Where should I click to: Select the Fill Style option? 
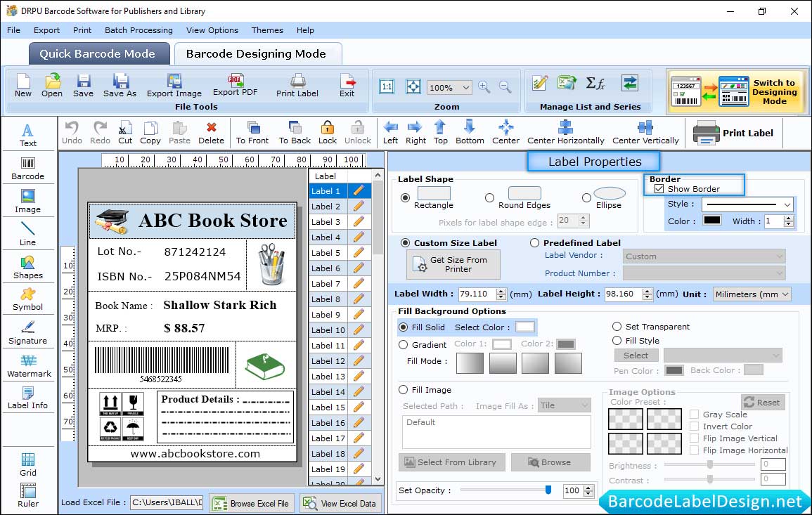(x=617, y=341)
